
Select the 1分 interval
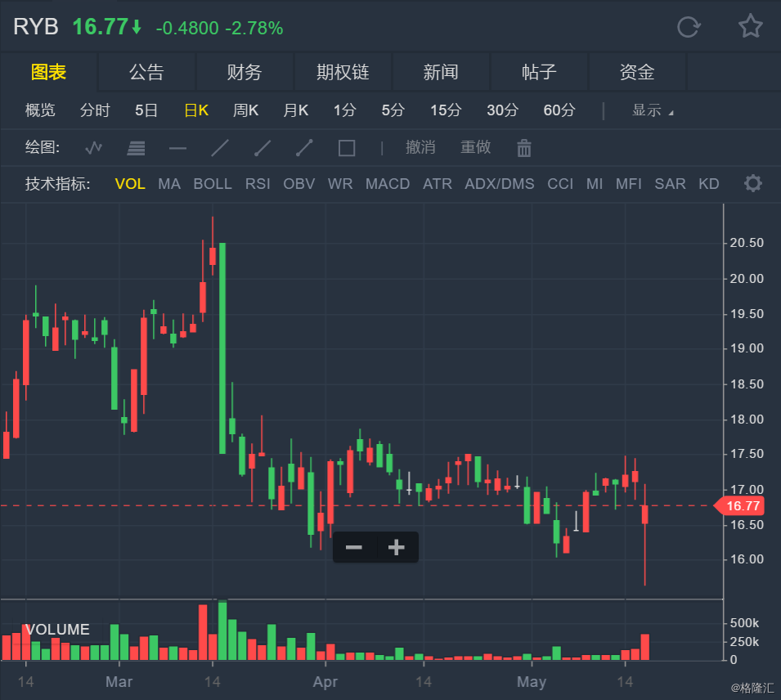click(344, 110)
